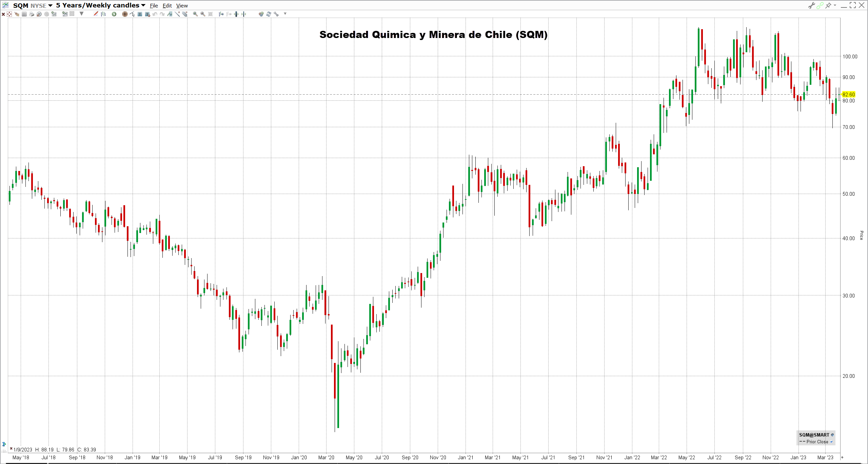Click the highlighted 82.60 price label
The height and width of the screenshot is (464, 868).
click(848, 95)
